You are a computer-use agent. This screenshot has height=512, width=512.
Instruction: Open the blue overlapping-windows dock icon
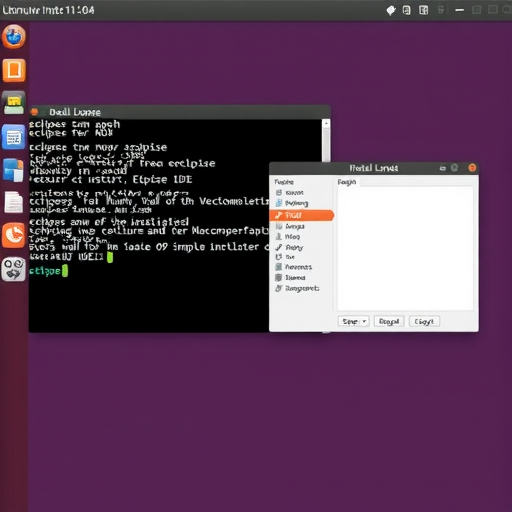pyautogui.click(x=13, y=170)
